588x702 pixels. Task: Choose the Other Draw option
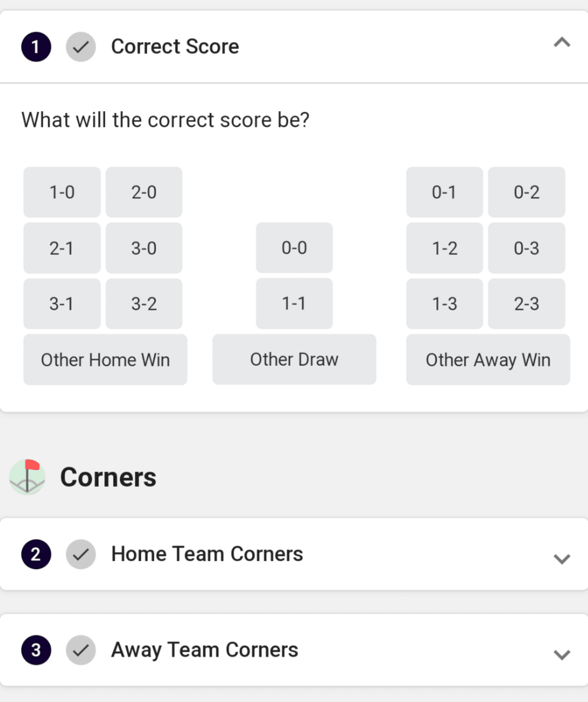[294, 359]
